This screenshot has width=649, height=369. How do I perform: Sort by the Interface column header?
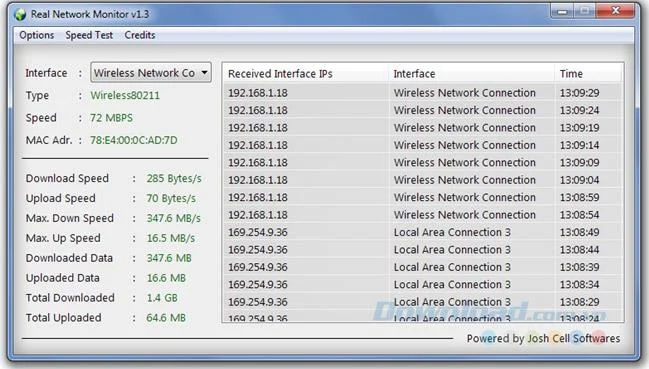[x=471, y=74]
